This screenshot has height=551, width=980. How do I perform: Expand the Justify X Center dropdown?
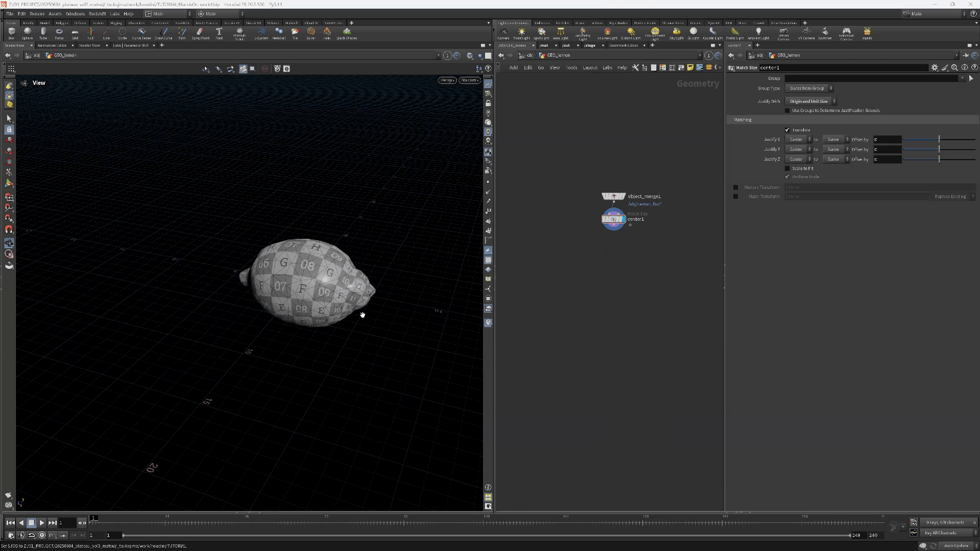[x=799, y=139]
